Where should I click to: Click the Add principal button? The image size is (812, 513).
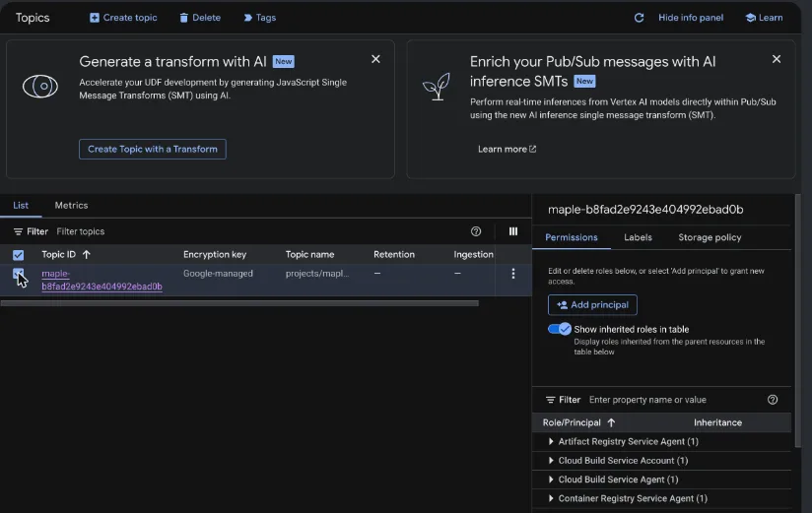tap(592, 305)
